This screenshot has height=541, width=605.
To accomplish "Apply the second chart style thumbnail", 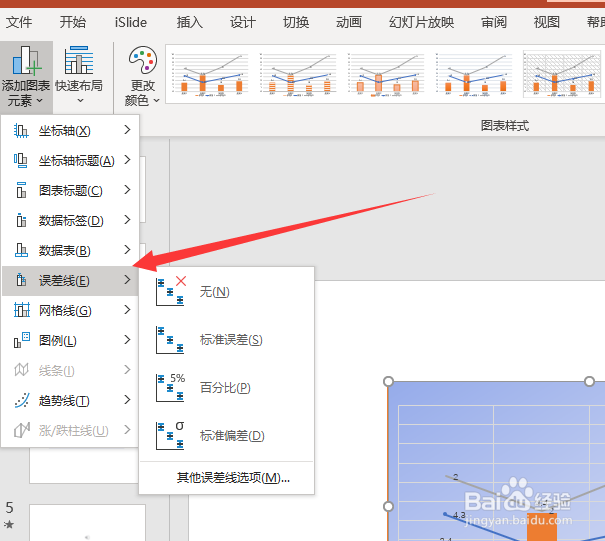I will (297, 74).
